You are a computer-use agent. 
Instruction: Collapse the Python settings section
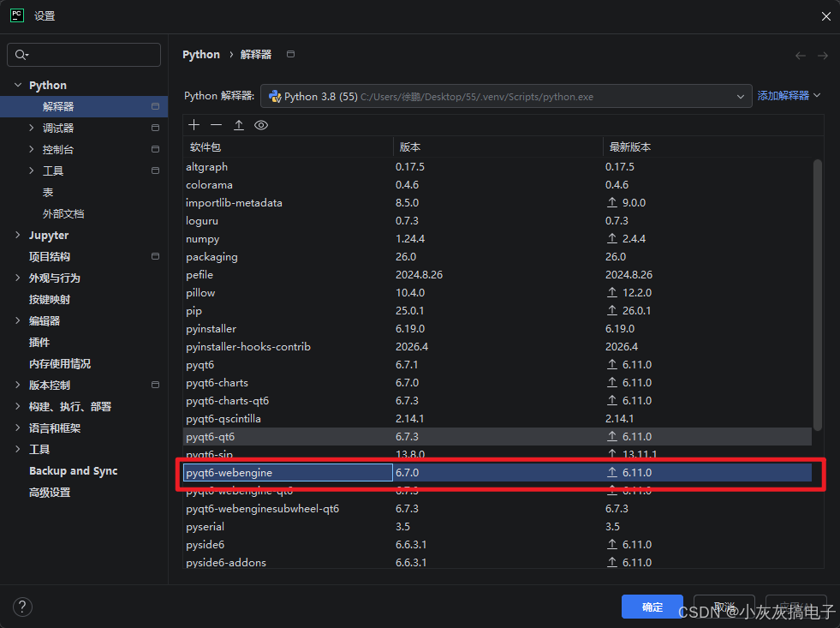pyautogui.click(x=18, y=85)
